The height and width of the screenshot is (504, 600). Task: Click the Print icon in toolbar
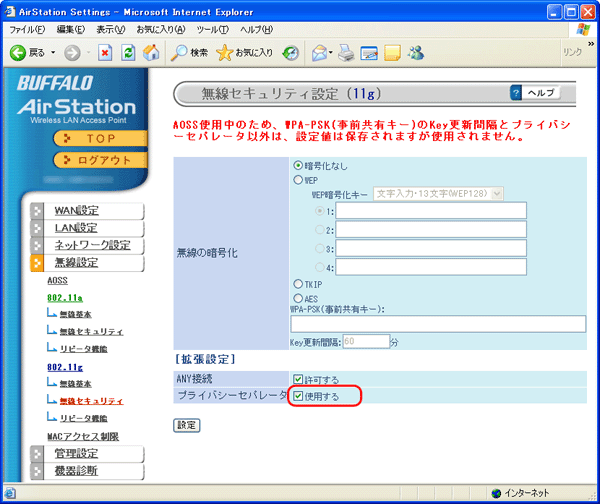[x=346, y=52]
